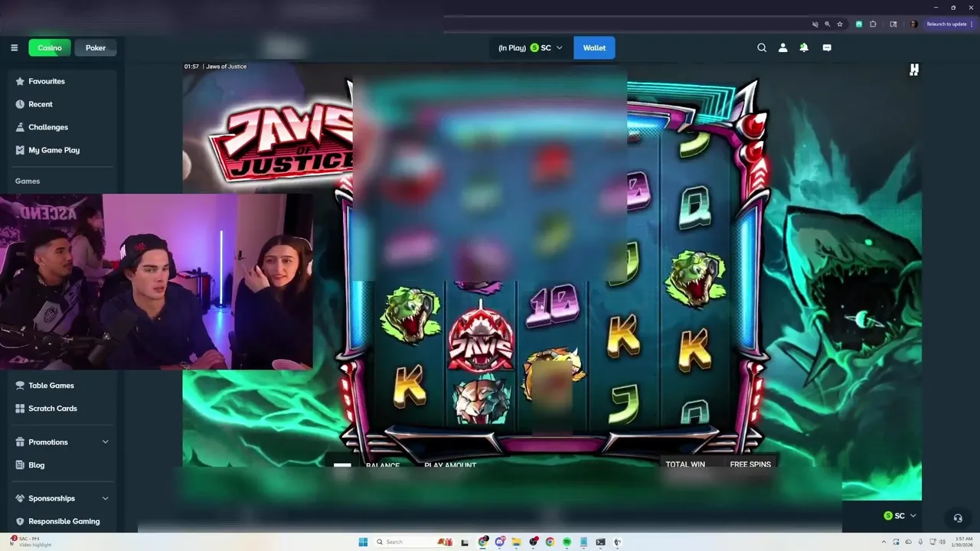Image resolution: width=980 pixels, height=551 pixels.
Task: Click the game menu icon beside Balance
Action: point(342,465)
